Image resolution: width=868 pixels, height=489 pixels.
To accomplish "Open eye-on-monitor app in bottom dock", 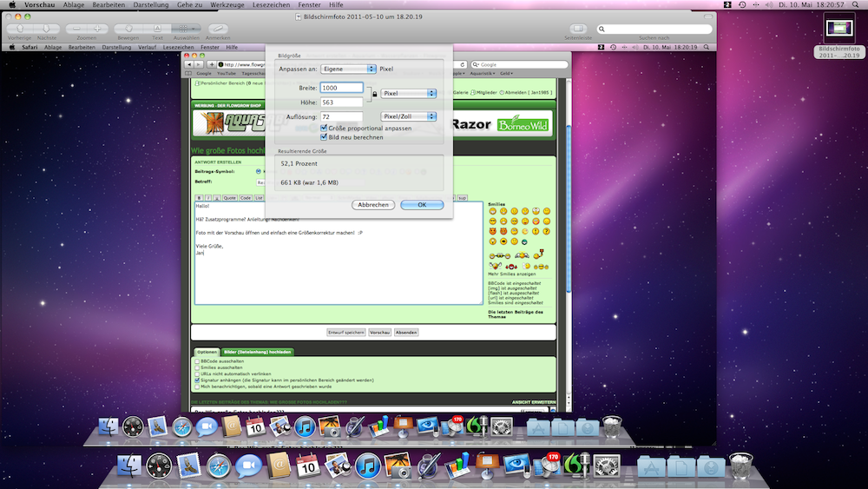I will point(517,466).
